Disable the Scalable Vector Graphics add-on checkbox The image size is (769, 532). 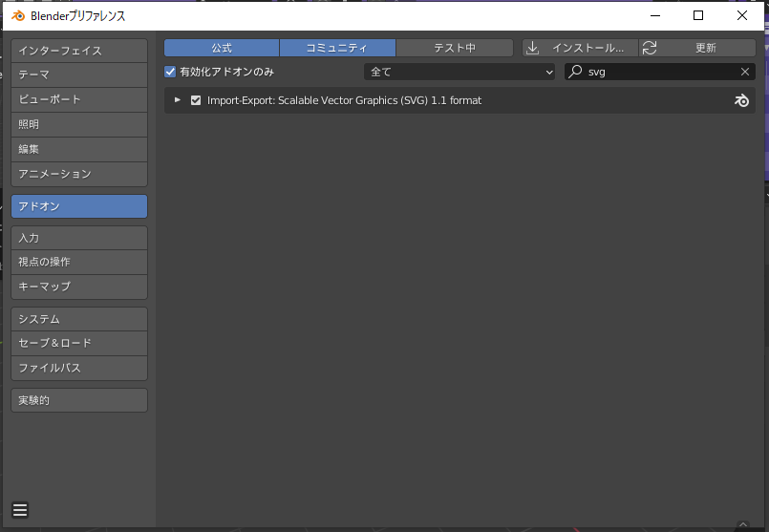pyautogui.click(x=196, y=100)
